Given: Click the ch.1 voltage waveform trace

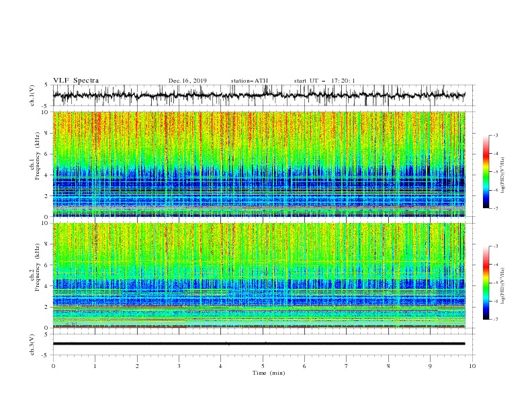Looking at the screenshot, I should point(259,95).
